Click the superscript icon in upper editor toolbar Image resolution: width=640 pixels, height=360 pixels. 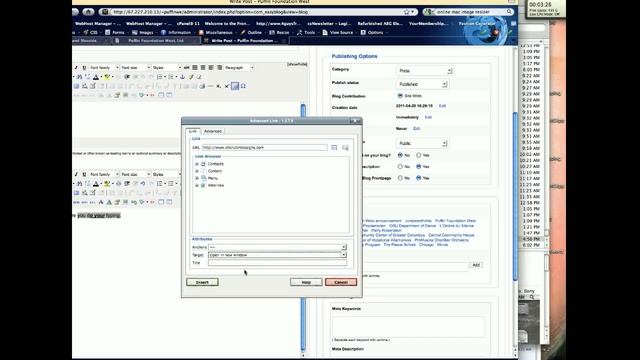227,86
